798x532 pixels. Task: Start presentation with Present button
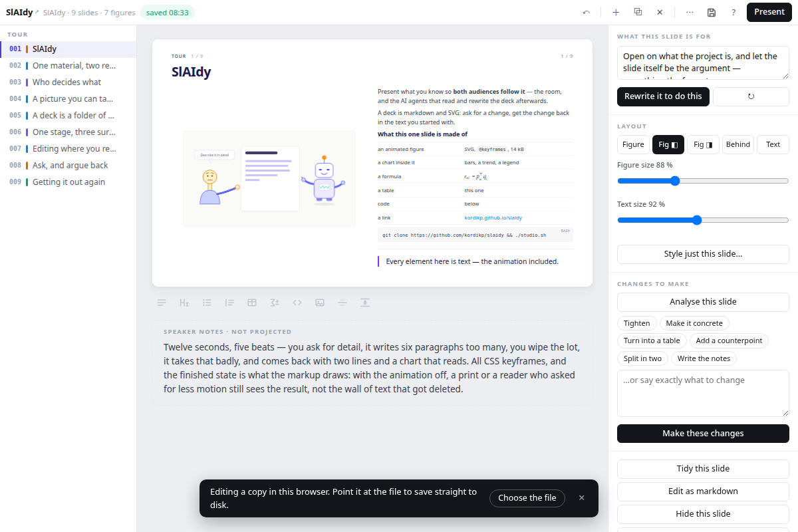(x=769, y=12)
